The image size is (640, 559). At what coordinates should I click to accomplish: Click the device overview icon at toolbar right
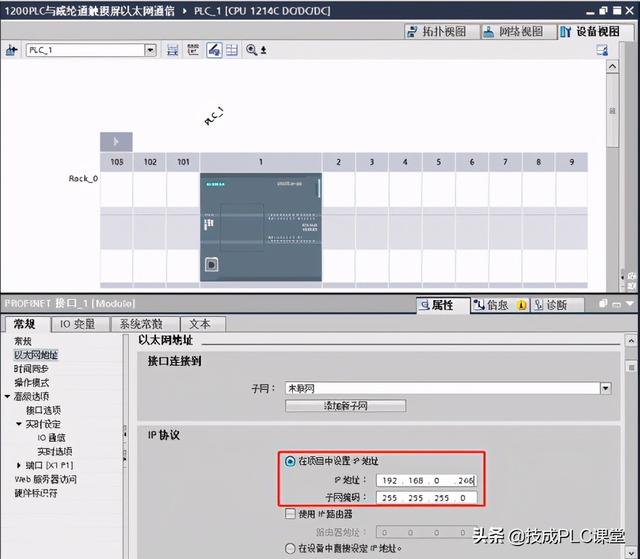click(x=602, y=50)
